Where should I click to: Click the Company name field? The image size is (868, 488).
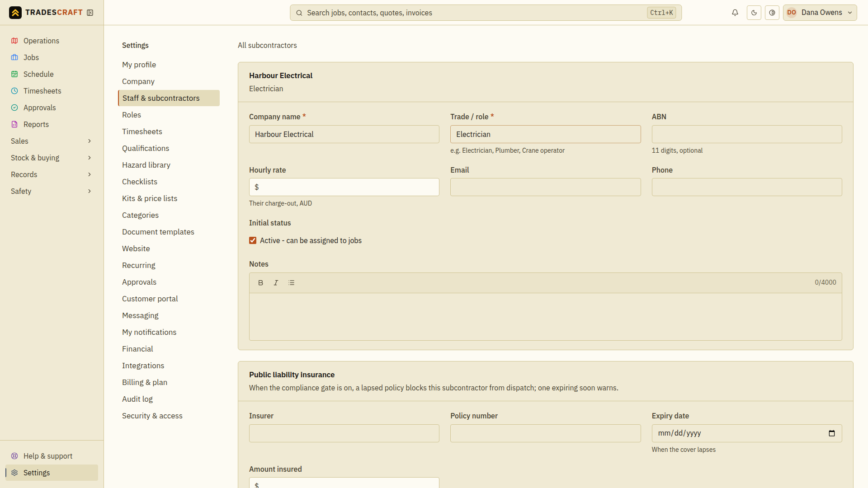[x=344, y=134]
